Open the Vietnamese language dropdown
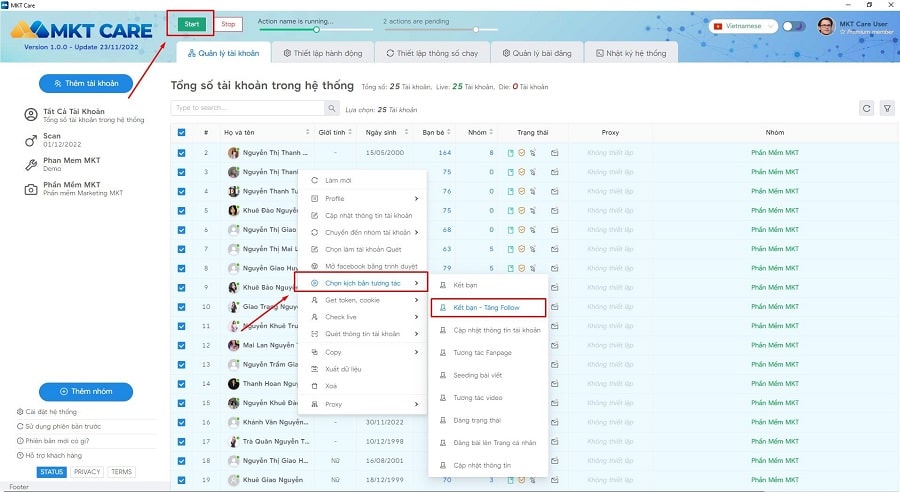The height and width of the screenshot is (492, 900). coord(743,26)
